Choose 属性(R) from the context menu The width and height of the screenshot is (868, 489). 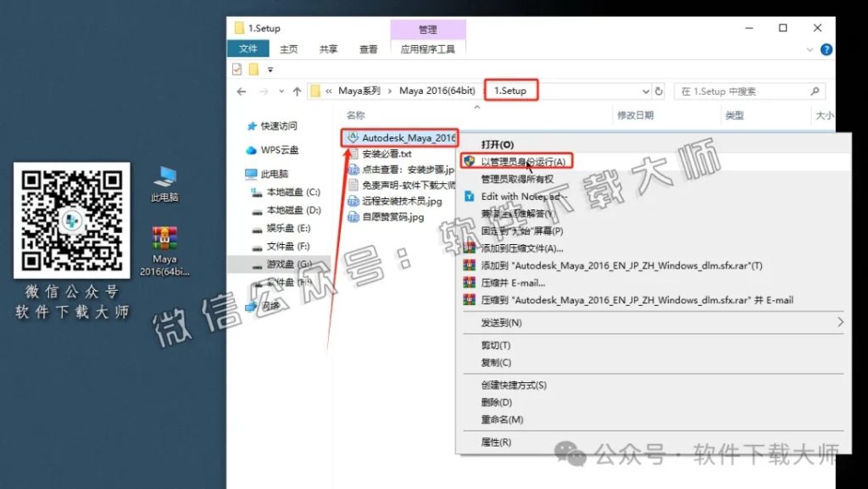click(x=496, y=442)
